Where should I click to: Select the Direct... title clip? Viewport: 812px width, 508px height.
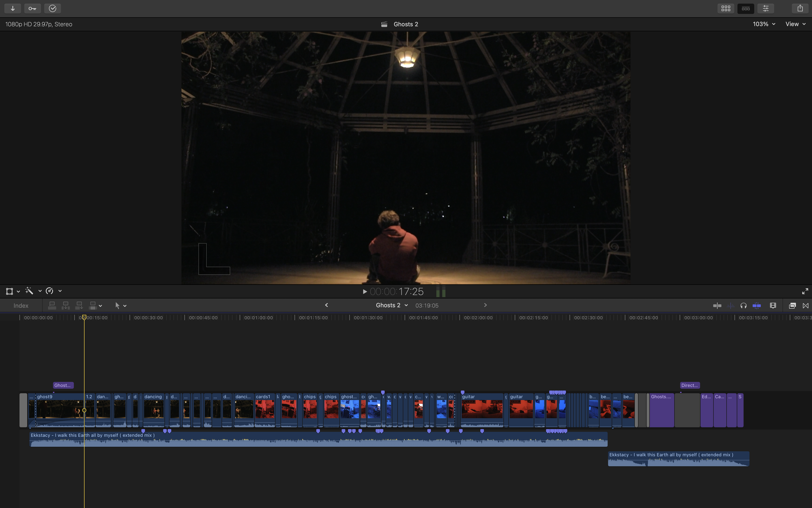pyautogui.click(x=690, y=385)
